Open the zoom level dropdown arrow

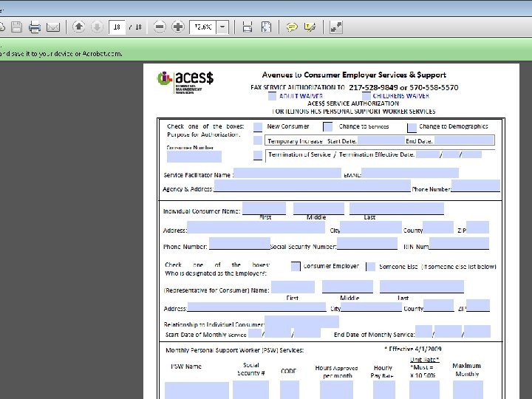click(x=222, y=27)
